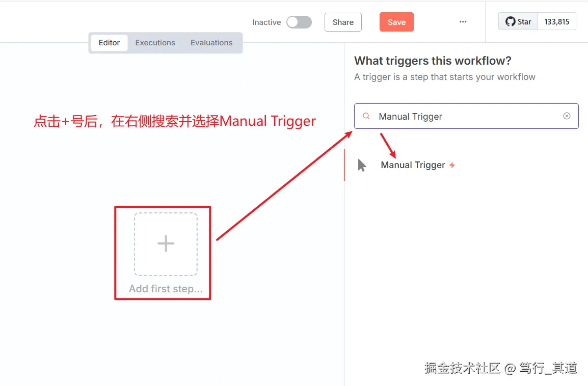Viewport: 588px width, 386px height.
Task: Toggle the workflow from Inactive to Active
Action: click(299, 22)
